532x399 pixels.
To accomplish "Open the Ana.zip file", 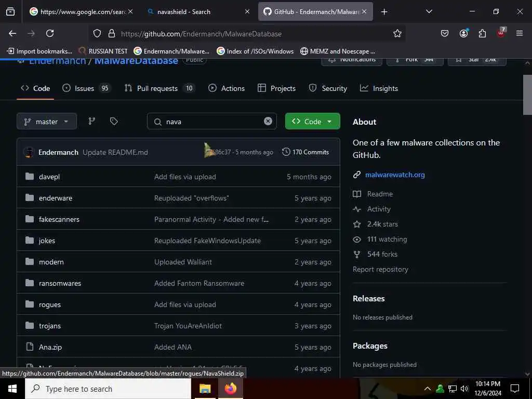I will [50, 347].
